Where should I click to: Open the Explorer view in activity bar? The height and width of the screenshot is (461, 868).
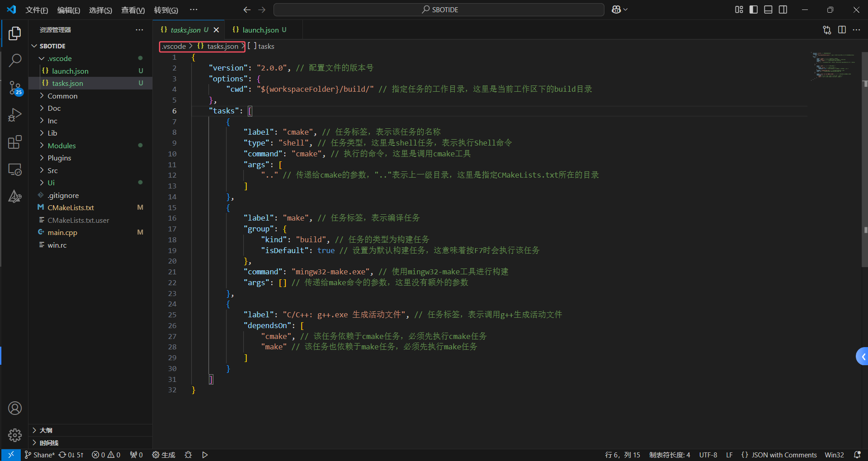pos(15,33)
